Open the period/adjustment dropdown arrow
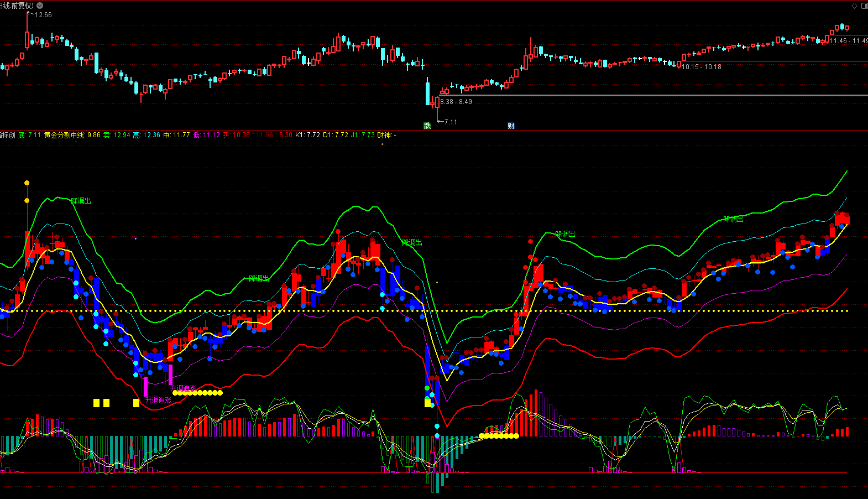The image size is (868, 499). pyautogui.click(x=40, y=6)
